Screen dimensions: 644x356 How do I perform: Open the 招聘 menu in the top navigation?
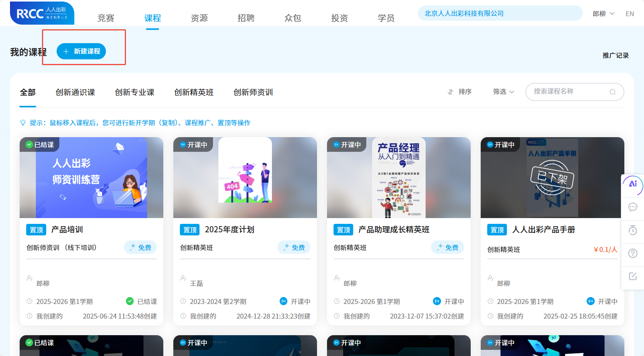point(246,18)
